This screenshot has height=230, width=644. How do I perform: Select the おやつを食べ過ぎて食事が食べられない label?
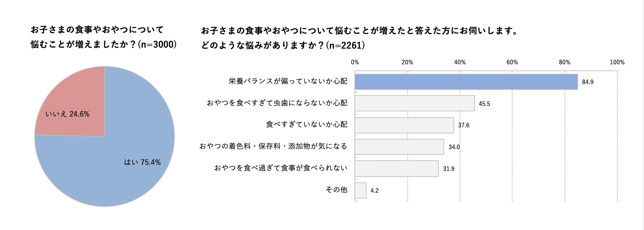(x=280, y=168)
